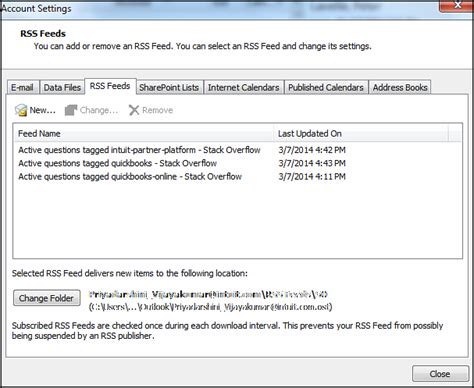This screenshot has width=474, height=388.
Task: Click the Close button at the bottom
Action: point(440,374)
